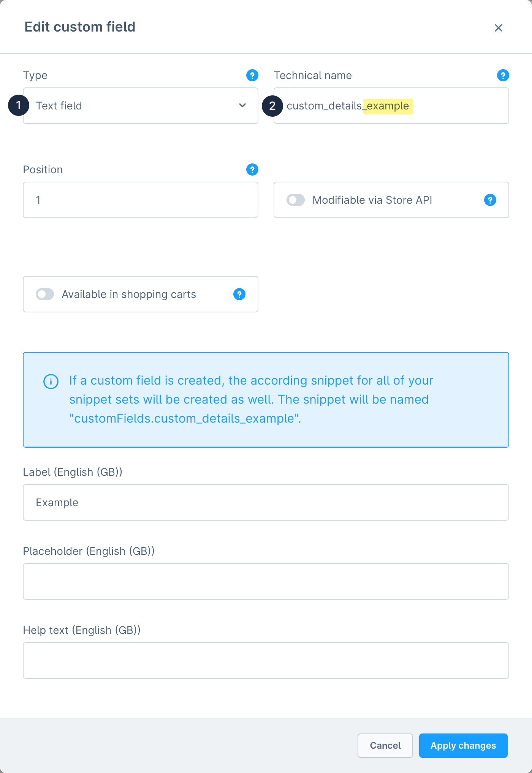This screenshot has height=773, width=532.
Task: Click help icon for Modifiable via Store API
Action: click(x=490, y=200)
